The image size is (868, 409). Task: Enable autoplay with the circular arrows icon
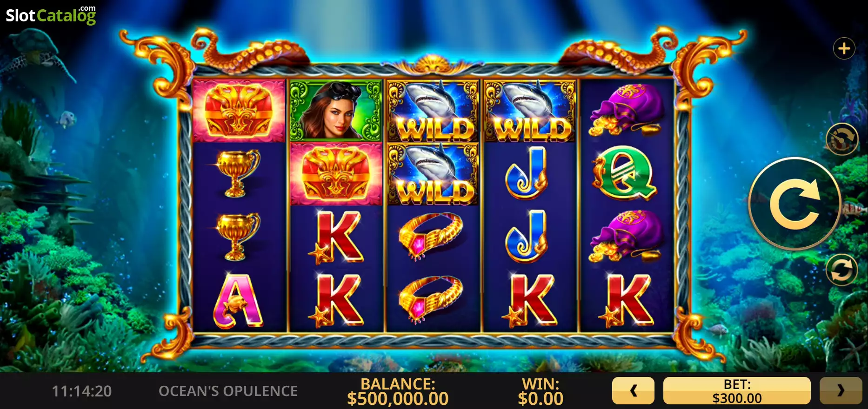click(x=841, y=270)
